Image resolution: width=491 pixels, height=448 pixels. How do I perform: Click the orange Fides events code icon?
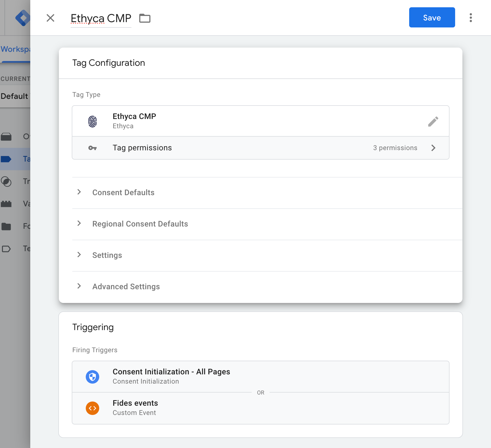92,408
